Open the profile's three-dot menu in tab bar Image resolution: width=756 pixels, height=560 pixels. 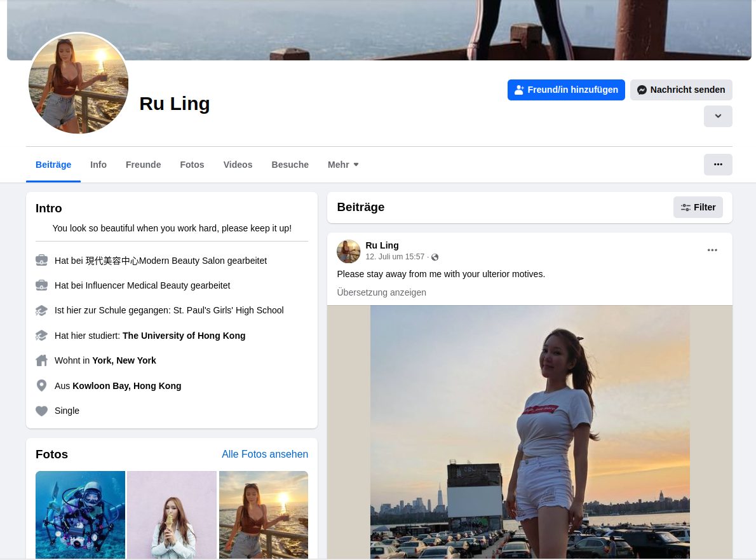(x=718, y=165)
